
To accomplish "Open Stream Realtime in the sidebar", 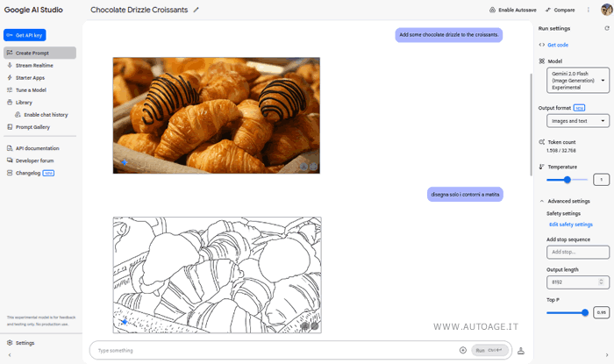I will pyautogui.click(x=34, y=65).
